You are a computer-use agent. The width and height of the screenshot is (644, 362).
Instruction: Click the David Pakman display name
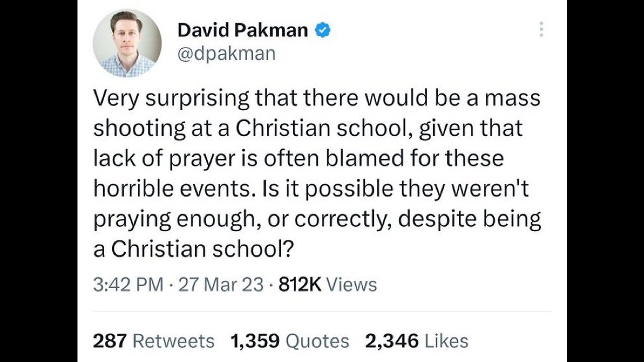(243, 31)
